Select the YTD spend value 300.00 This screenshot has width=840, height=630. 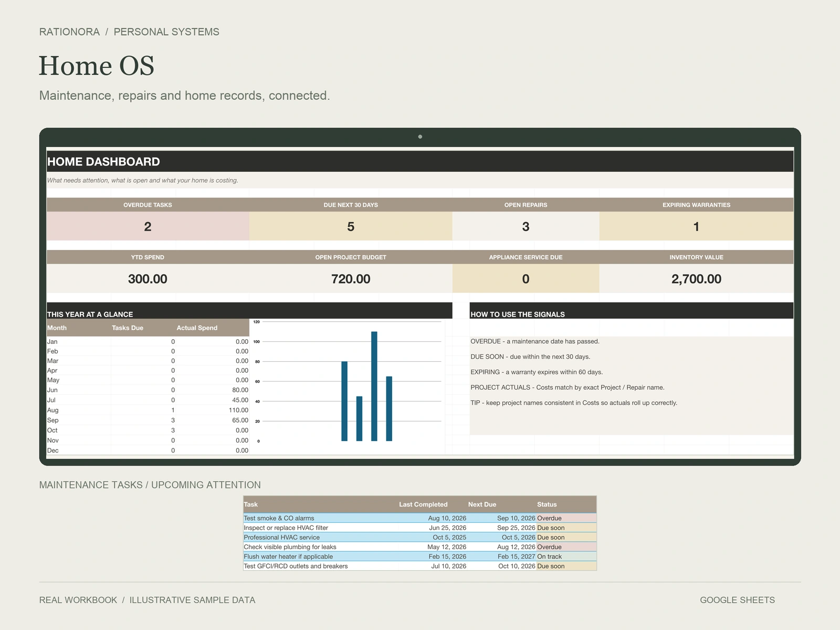[148, 279]
